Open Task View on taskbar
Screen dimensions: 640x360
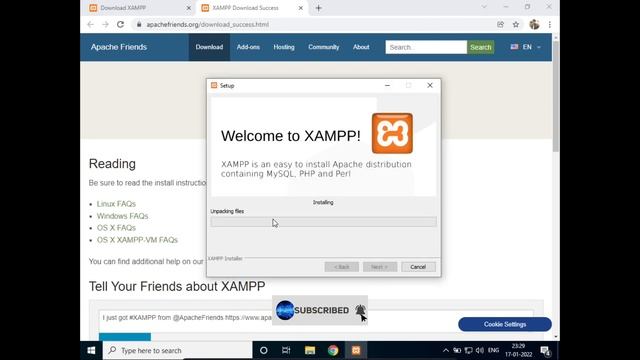(x=286, y=351)
